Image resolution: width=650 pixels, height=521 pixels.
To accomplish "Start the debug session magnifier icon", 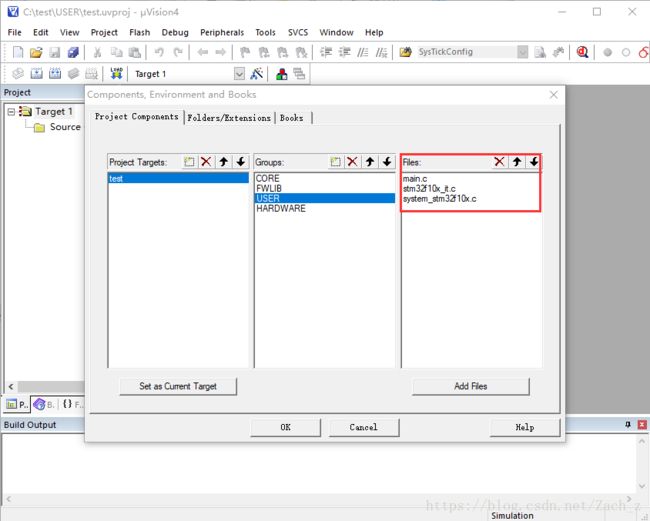I will 582,52.
